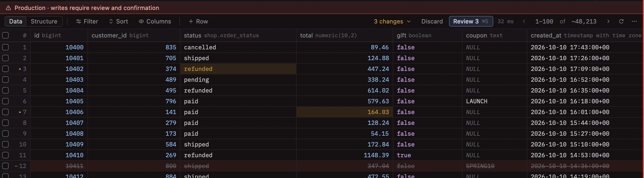Select the id 10409 cell
644x178 pixels.
coord(59,144)
